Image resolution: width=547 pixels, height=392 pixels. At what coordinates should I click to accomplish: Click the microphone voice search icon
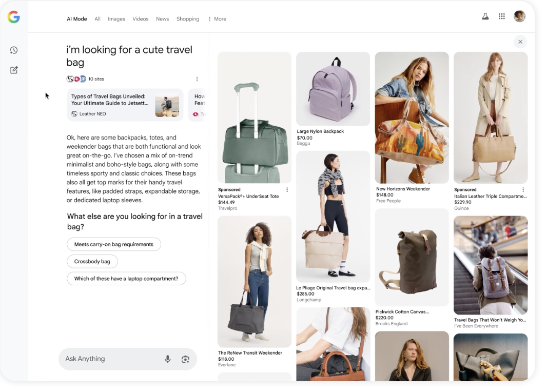pos(168,359)
